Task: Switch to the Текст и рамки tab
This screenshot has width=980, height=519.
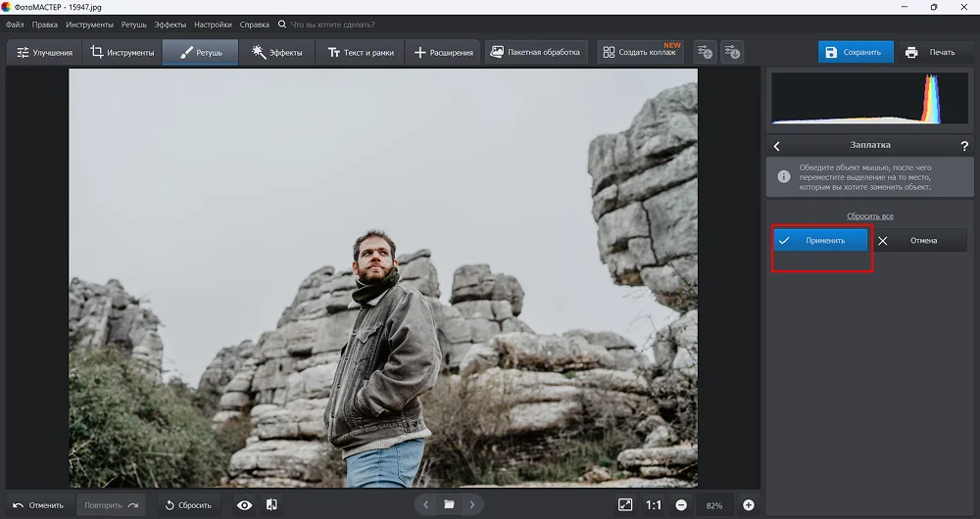Action: 357,52
